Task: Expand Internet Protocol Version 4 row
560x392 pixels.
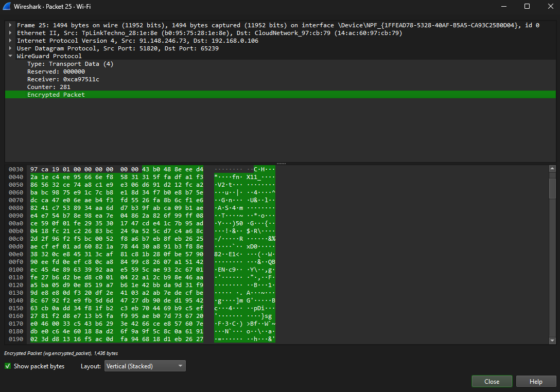Action: point(10,41)
